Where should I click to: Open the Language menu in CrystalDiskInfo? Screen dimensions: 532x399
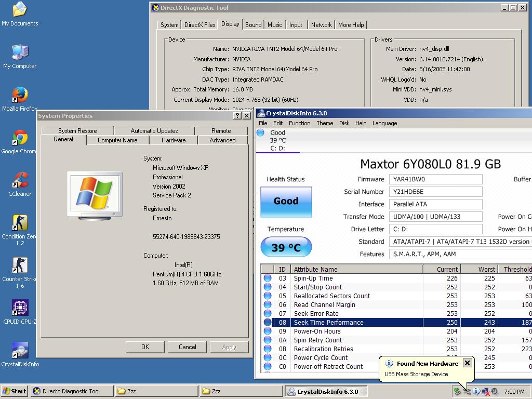click(384, 123)
